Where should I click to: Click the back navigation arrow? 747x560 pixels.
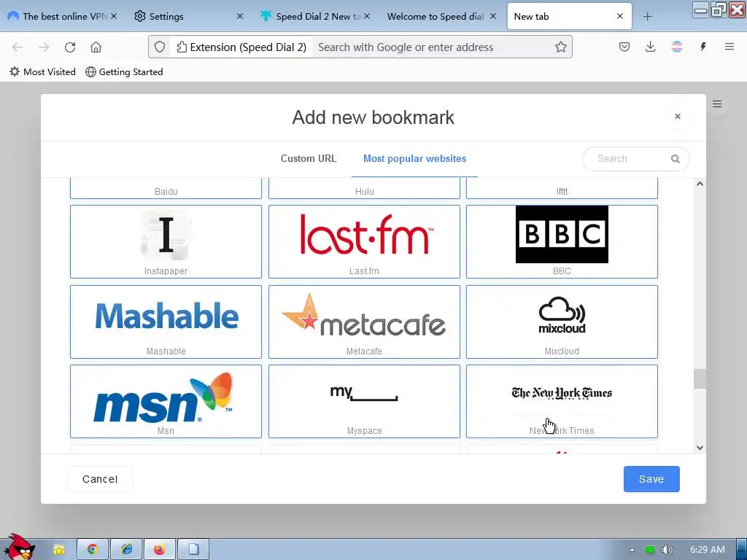click(x=18, y=47)
